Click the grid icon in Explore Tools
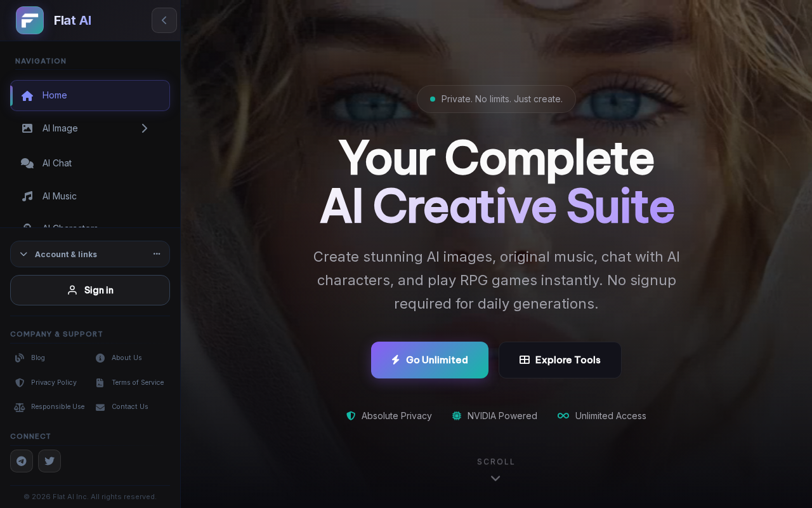 (x=525, y=360)
